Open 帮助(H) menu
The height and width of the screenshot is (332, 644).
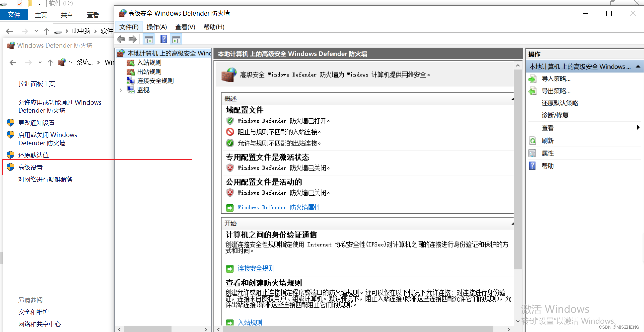coord(214,27)
